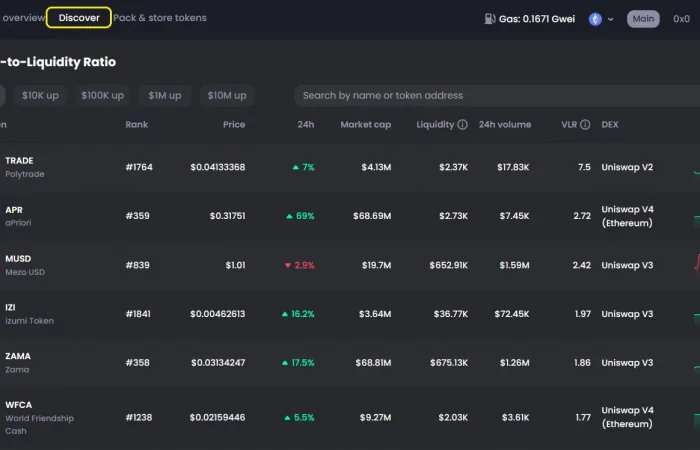Viewport: 700px width, 450px height.
Task: Open the APR aPriori token row
Action: [350, 216]
